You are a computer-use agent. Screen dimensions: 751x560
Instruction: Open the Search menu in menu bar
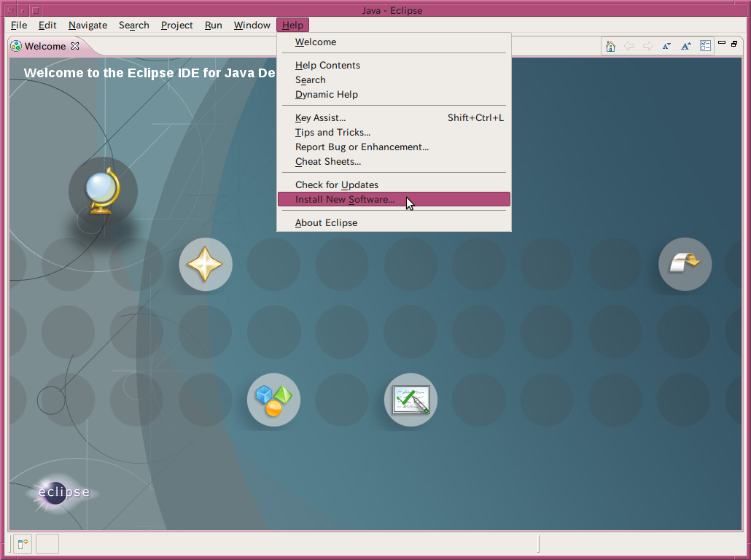tap(134, 25)
